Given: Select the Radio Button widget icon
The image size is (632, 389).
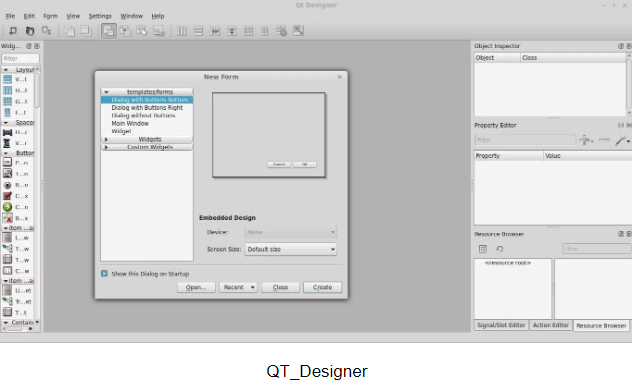Looking at the screenshot, I should tap(7, 185).
